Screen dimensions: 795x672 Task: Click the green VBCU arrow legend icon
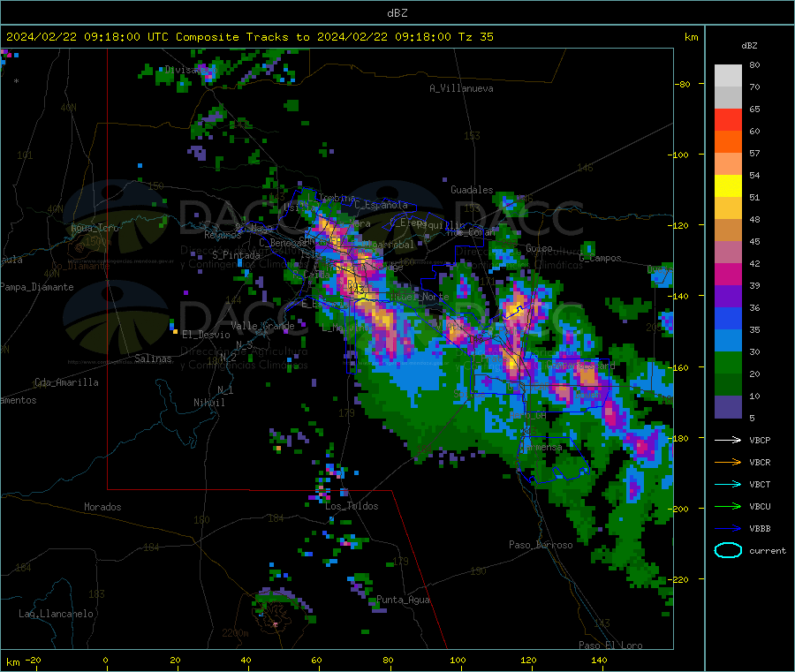coord(728,506)
